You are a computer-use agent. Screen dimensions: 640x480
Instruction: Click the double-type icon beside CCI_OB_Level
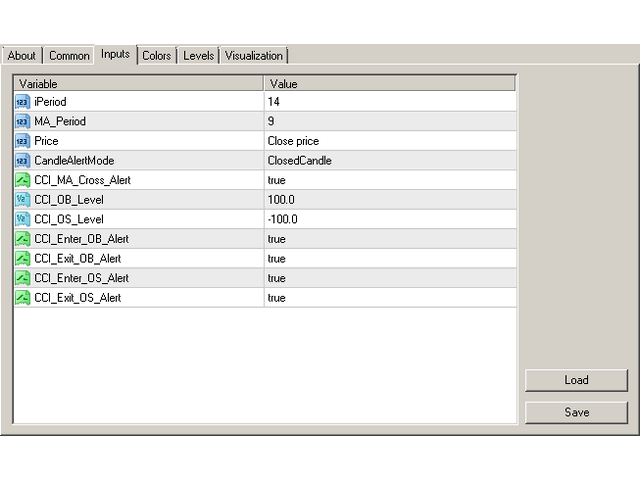coord(22,200)
